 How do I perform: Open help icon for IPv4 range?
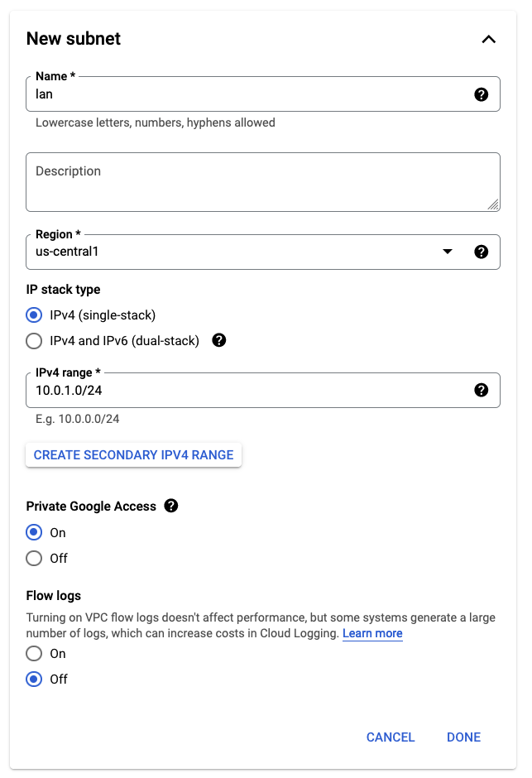[x=481, y=390]
